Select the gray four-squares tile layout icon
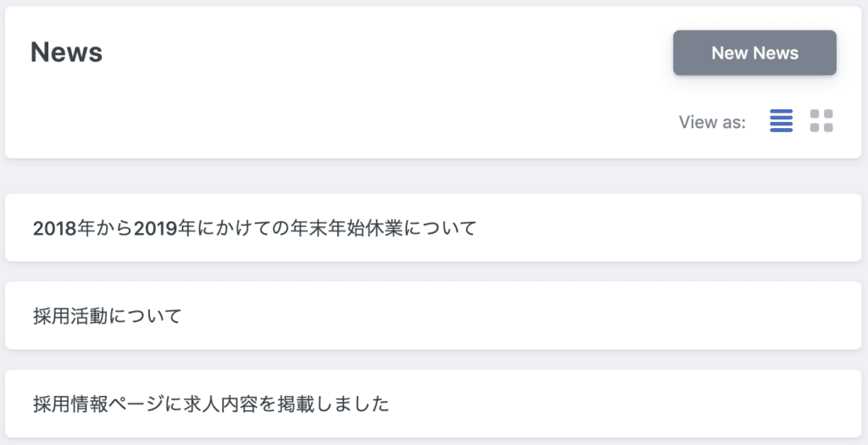868x445 pixels. [821, 121]
